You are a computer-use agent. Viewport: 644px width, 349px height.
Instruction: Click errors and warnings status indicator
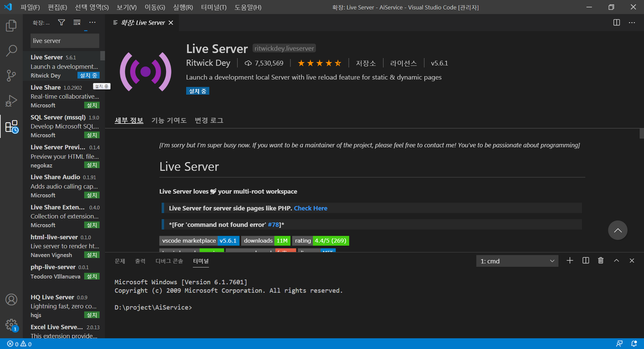coord(19,344)
